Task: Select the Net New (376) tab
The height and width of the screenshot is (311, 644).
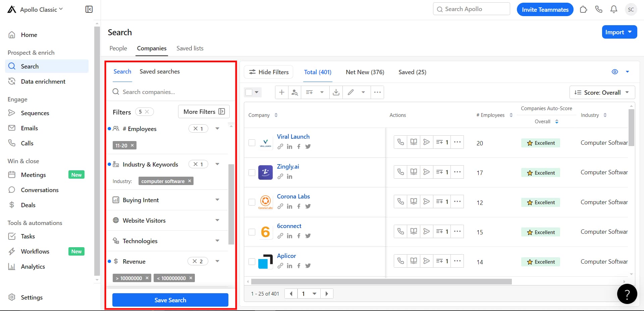Action: (365, 72)
